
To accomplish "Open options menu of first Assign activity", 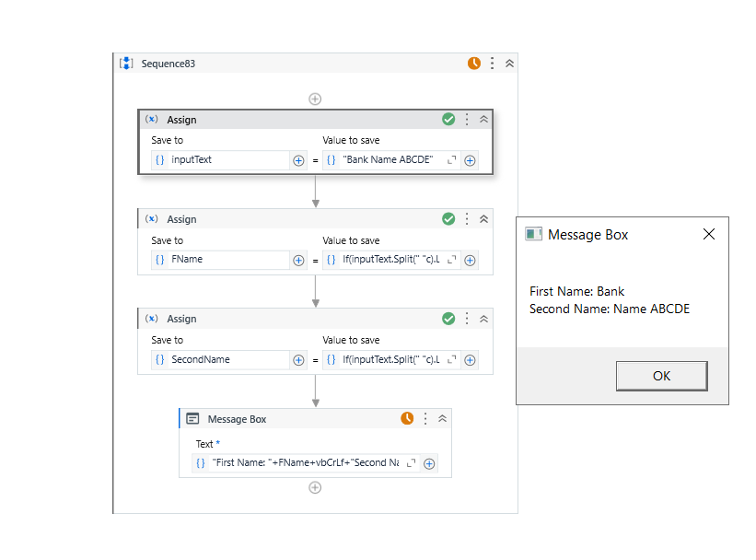I will [x=467, y=119].
